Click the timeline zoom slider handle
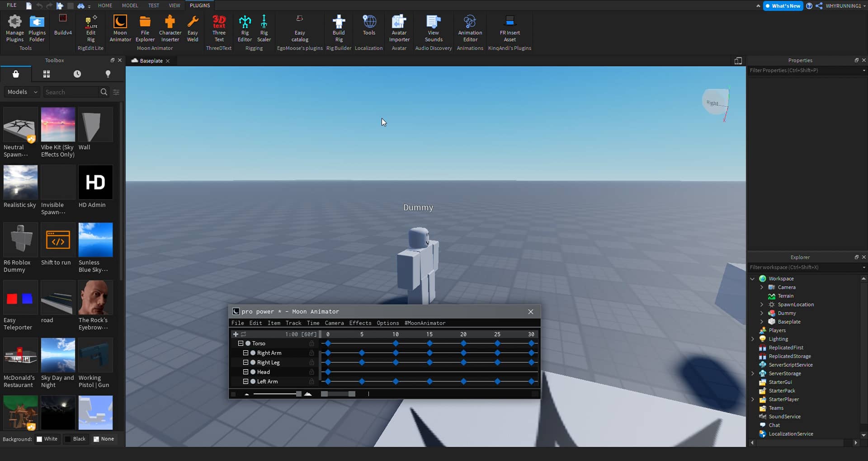This screenshot has width=868, height=461. [x=298, y=394]
